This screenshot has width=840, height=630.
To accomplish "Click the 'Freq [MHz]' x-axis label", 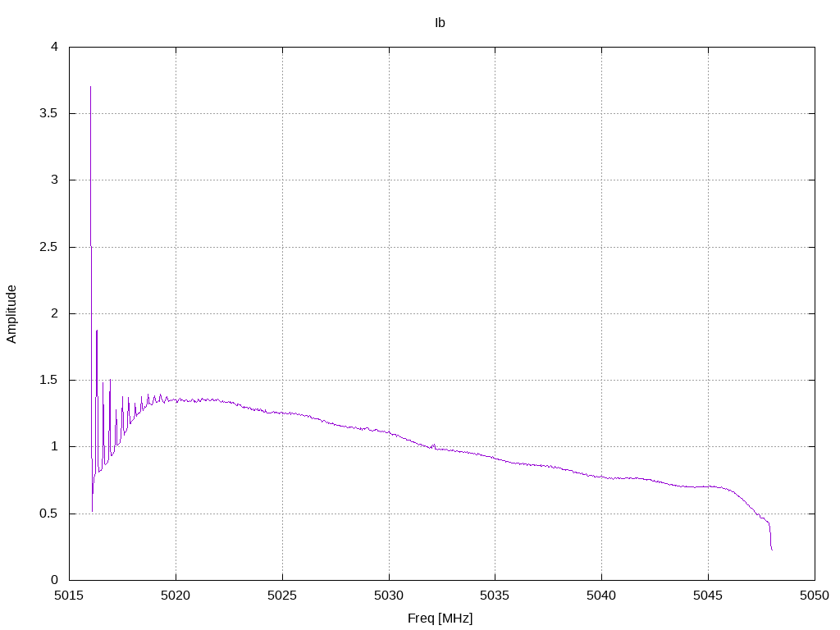I will (x=440, y=619).
